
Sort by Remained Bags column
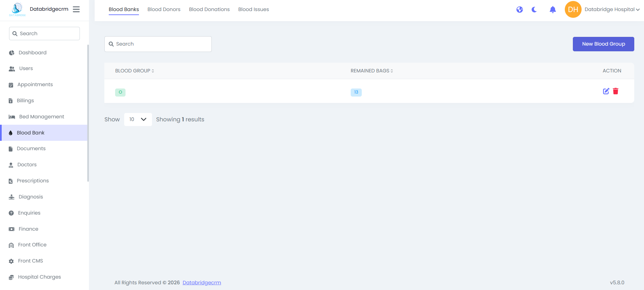click(392, 71)
